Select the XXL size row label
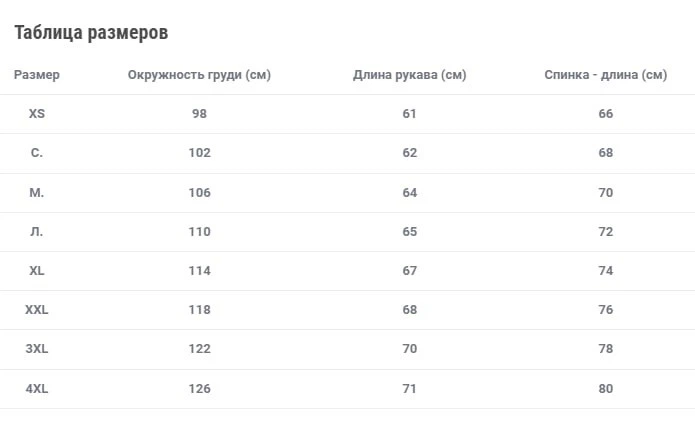695x429 pixels. click(x=37, y=309)
